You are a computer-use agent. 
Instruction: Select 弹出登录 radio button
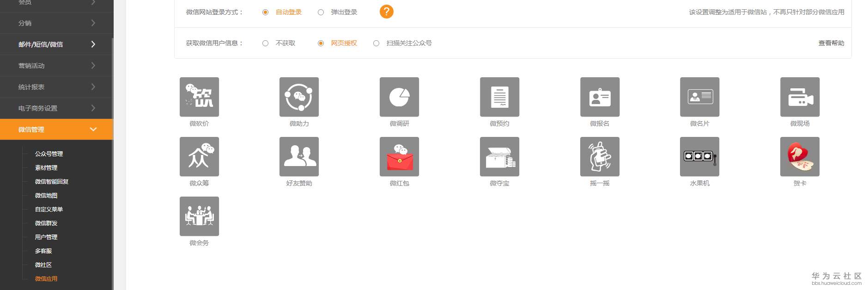[x=321, y=12]
